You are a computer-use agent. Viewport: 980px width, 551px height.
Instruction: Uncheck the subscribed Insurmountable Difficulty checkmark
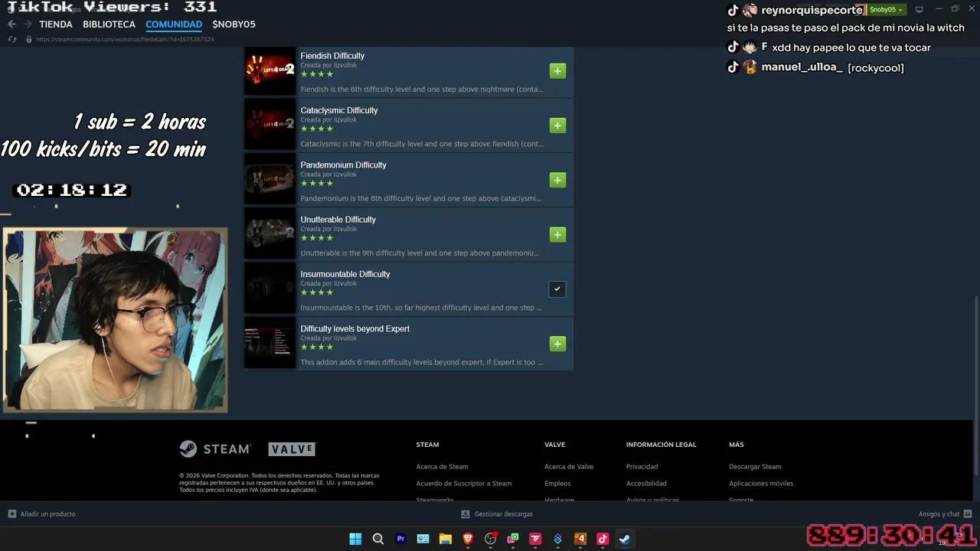pos(557,289)
